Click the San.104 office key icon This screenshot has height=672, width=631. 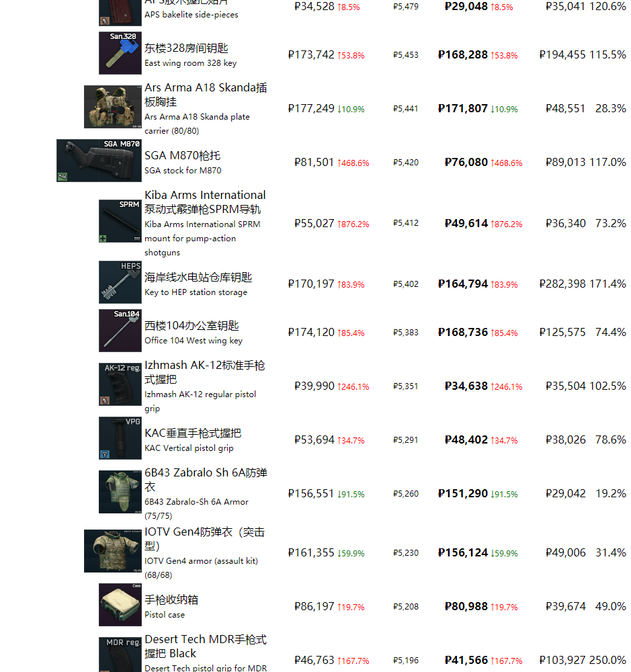pyautogui.click(x=120, y=331)
